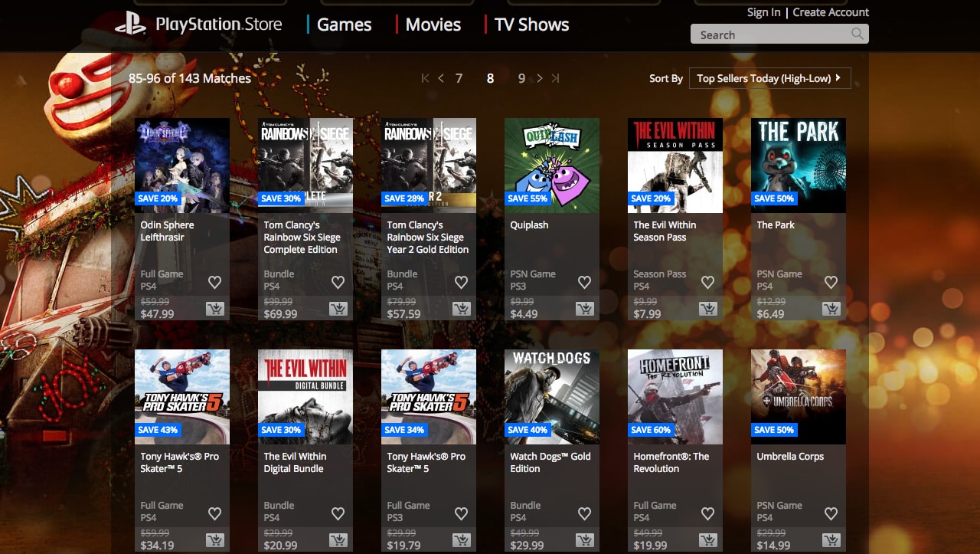
Task: Add PS3 Tony Hawk's Pro Skater 5 to cart
Action: 462,540
